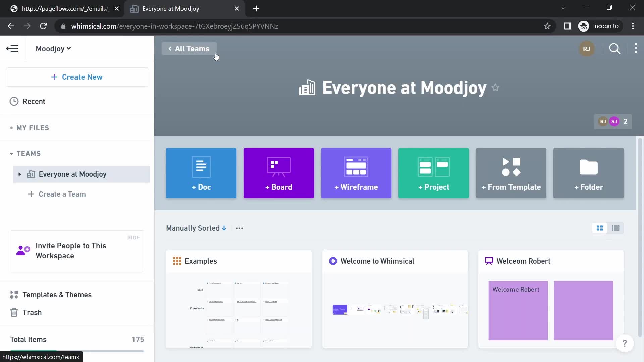Open the Welceom Robert board thumbnail
644x362 pixels.
551,310
